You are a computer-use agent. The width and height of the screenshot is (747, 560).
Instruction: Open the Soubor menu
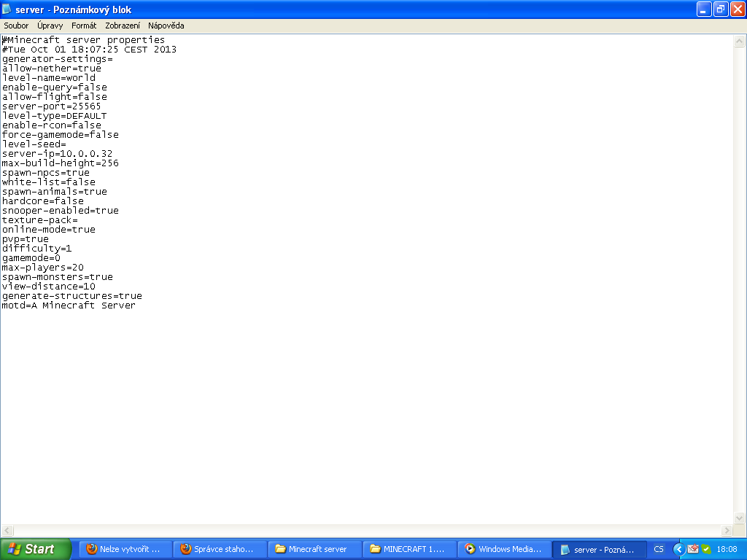pos(16,26)
